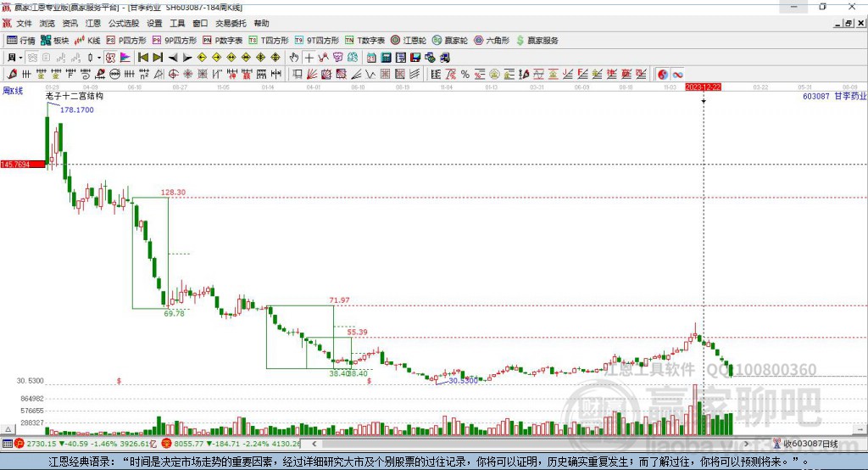
Task: Open 赢家服务 with the dollar icon
Action: click(537, 41)
